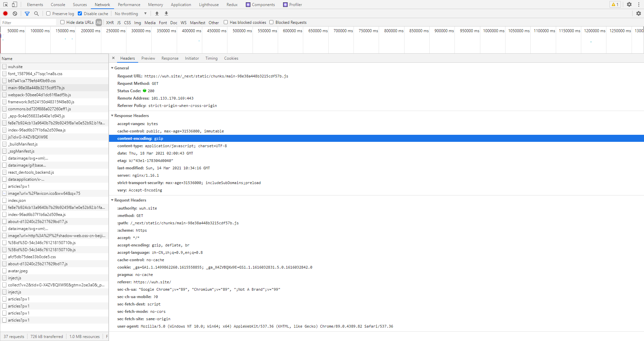Click the Filter text input
The image size is (644, 341).
[29, 22]
